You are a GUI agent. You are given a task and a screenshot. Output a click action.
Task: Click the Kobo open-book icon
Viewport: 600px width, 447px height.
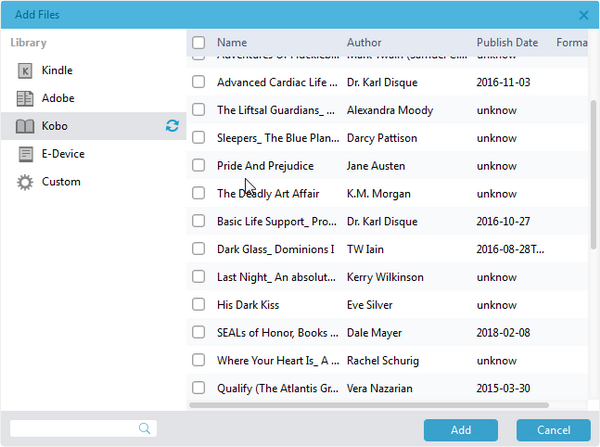click(x=25, y=127)
